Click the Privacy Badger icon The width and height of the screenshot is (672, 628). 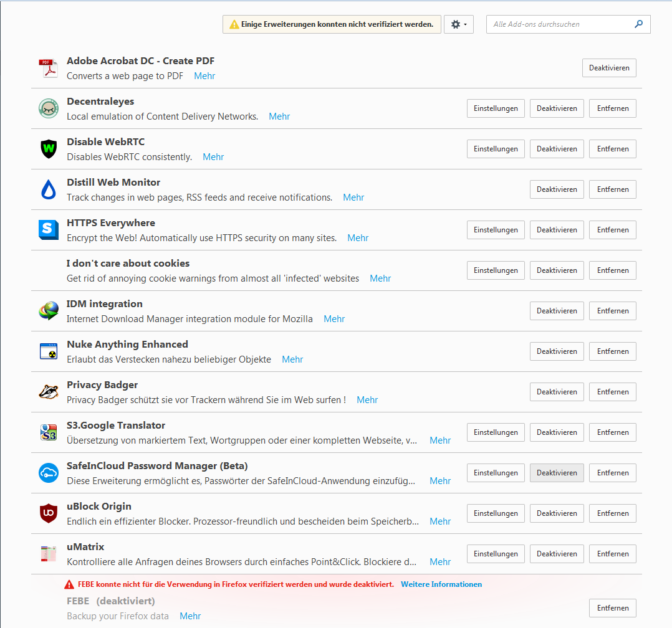tap(49, 391)
